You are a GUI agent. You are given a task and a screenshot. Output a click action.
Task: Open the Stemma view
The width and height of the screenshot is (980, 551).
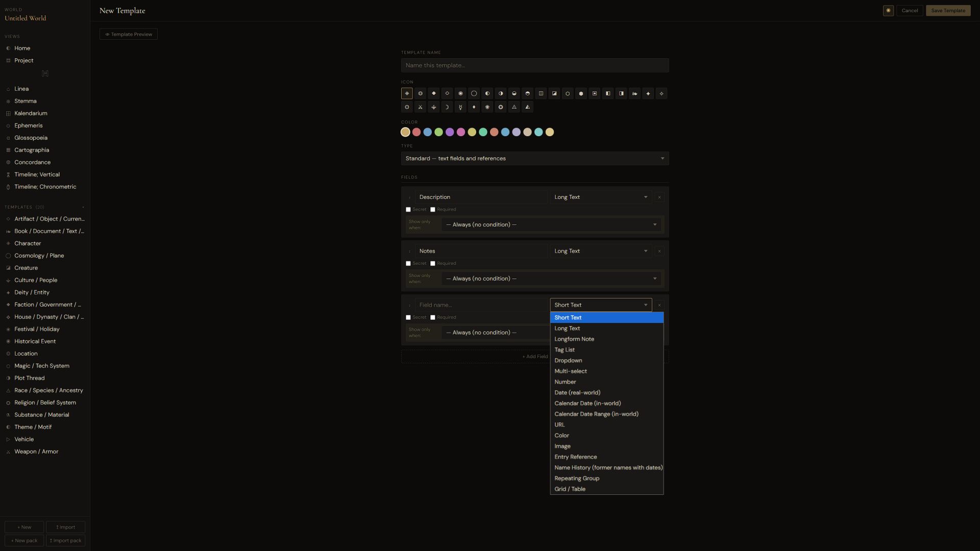pyautogui.click(x=45, y=101)
